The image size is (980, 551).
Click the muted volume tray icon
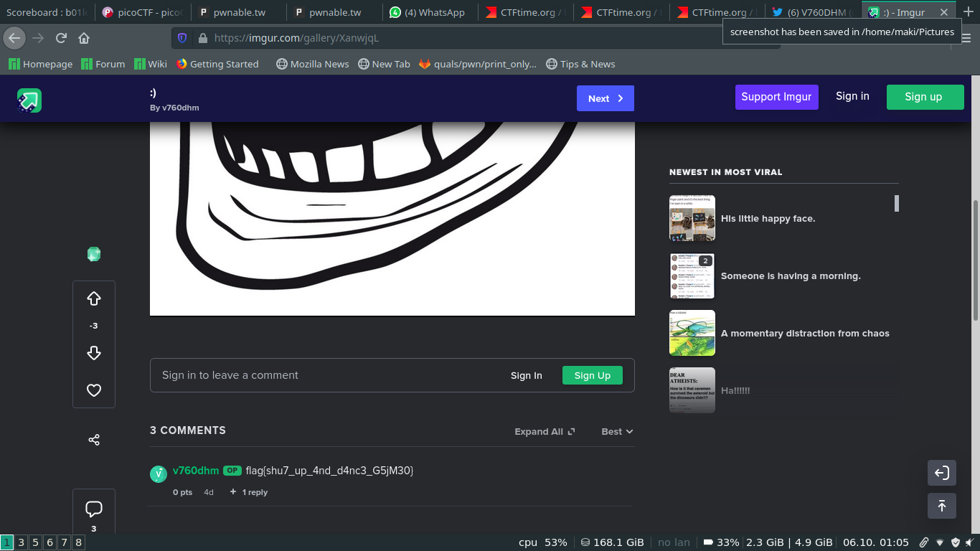(971, 542)
